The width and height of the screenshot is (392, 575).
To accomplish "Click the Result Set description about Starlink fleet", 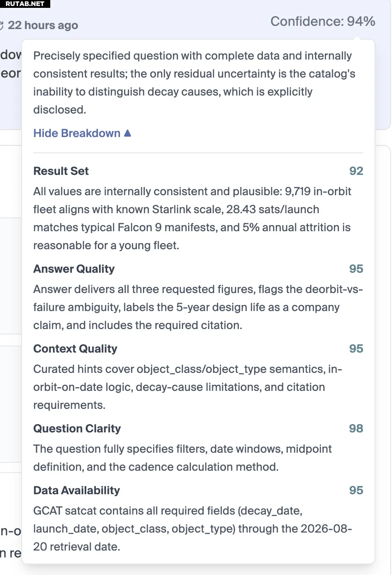I will click(x=192, y=218).
